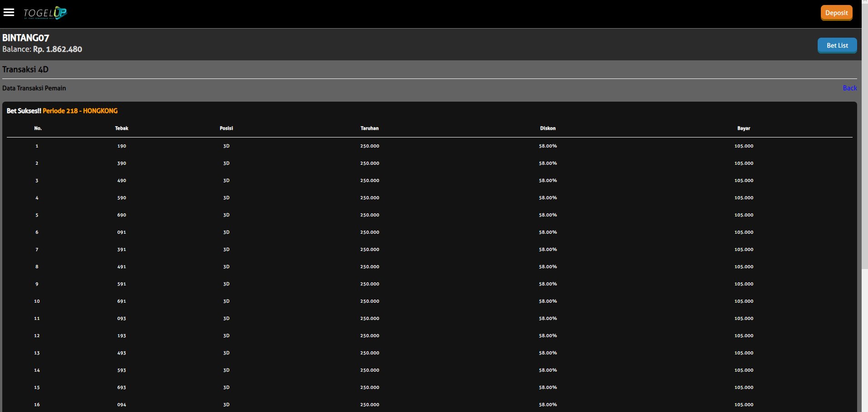Click the TogelUp logo
Image resolution: width=868 pixels, height=412 pixels.
pos(45,13)
